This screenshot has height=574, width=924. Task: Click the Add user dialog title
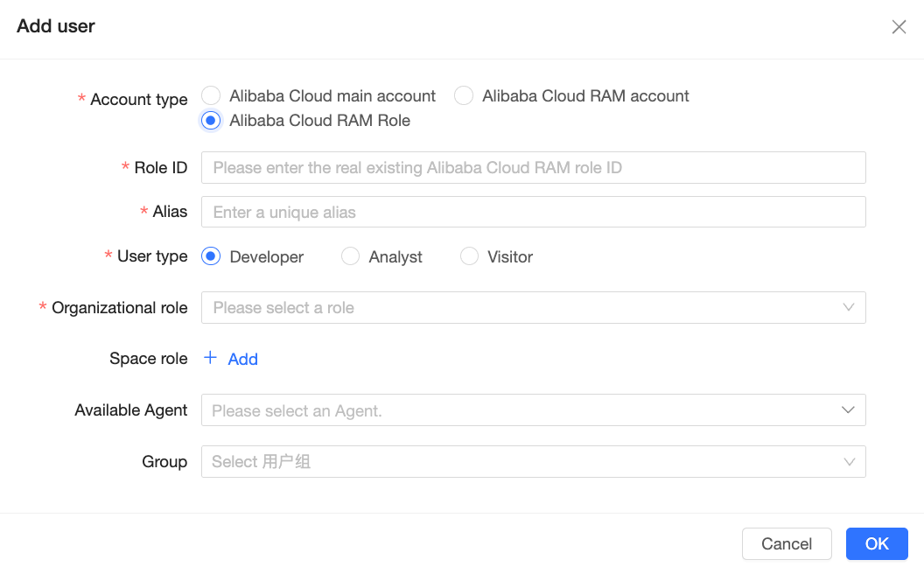coord(55,26)
